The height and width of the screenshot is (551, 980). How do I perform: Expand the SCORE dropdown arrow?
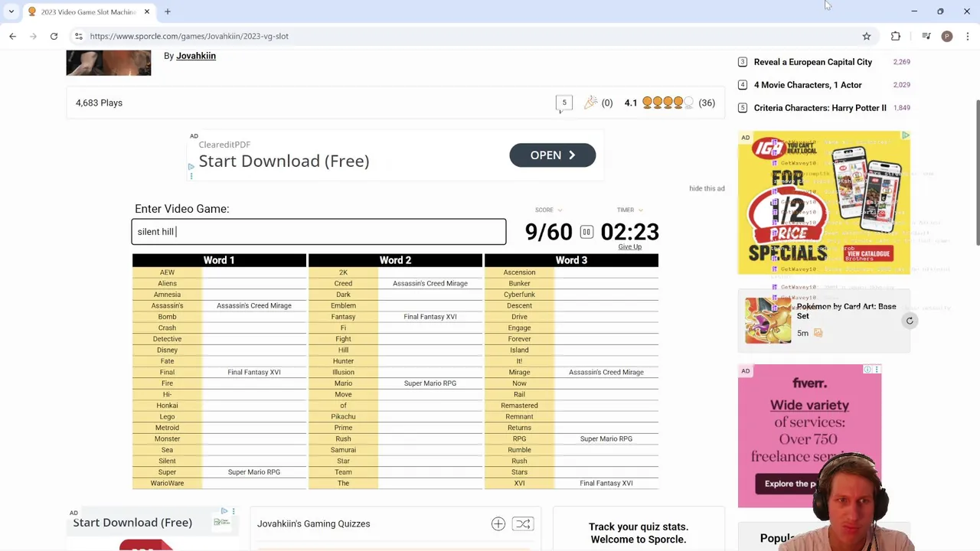point(560,210)
